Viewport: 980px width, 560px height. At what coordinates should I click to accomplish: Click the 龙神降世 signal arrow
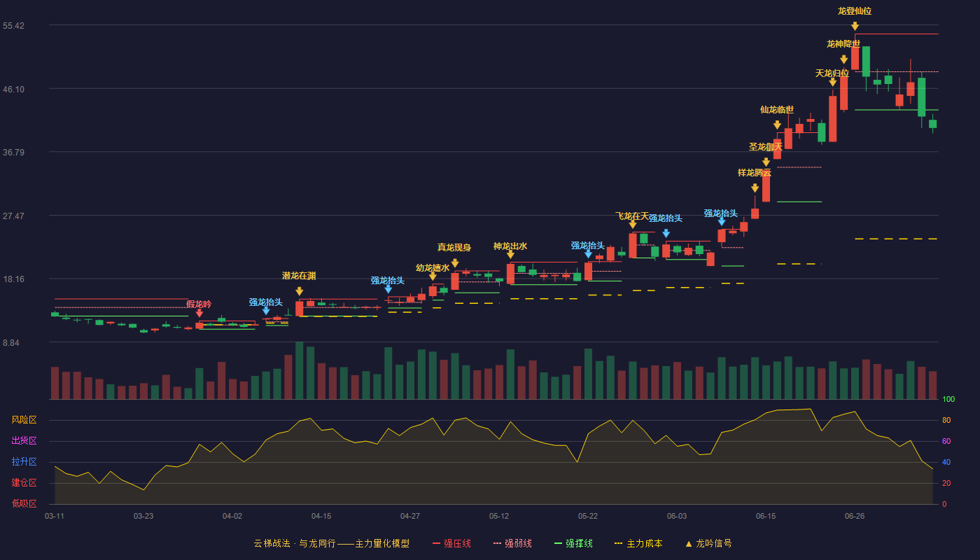(x=843, y=60)
